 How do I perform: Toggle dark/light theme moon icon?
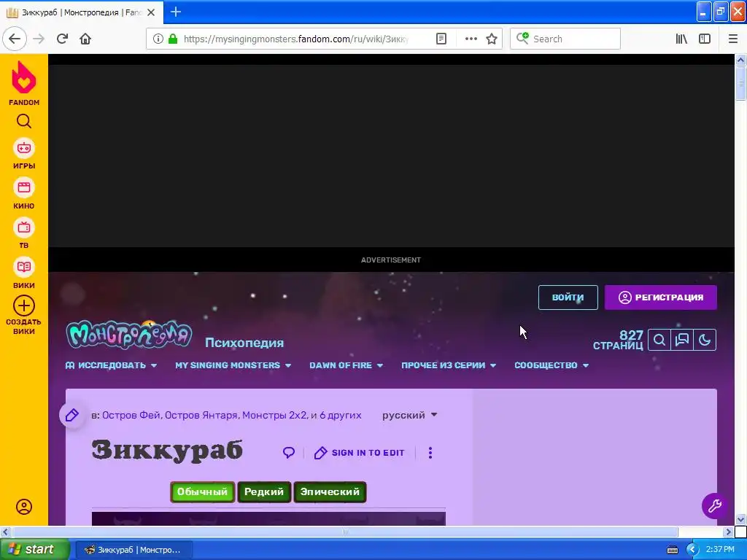click(x=705, y=340)
